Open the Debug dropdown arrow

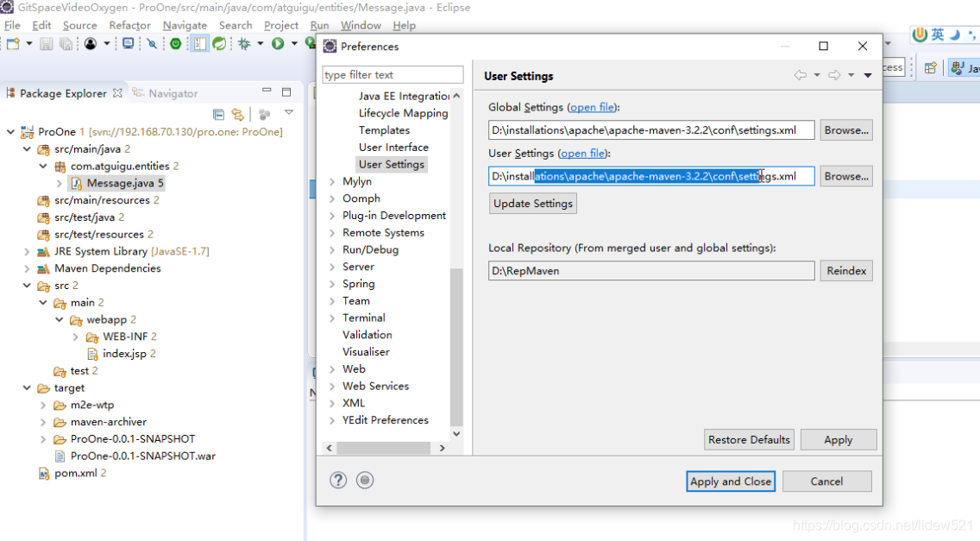coord(260,44)
